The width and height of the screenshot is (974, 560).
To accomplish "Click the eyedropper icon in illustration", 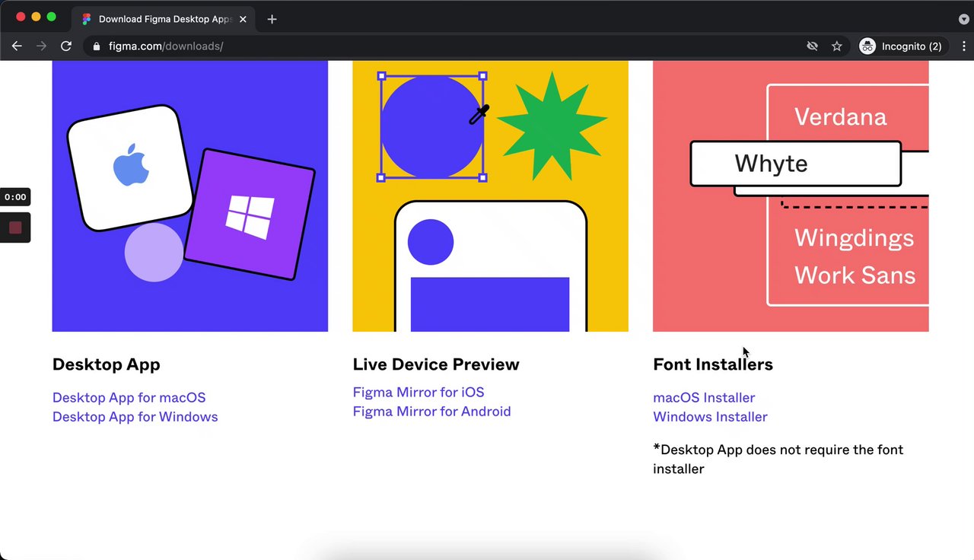I will tap(479, 115).
